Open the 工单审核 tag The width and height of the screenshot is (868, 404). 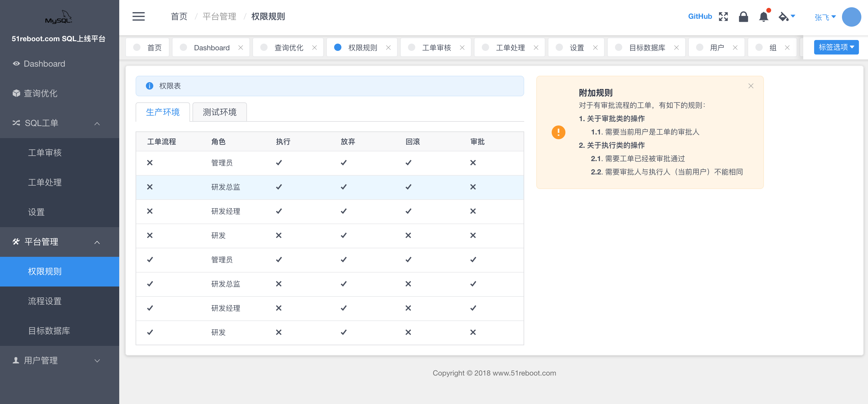436,48
